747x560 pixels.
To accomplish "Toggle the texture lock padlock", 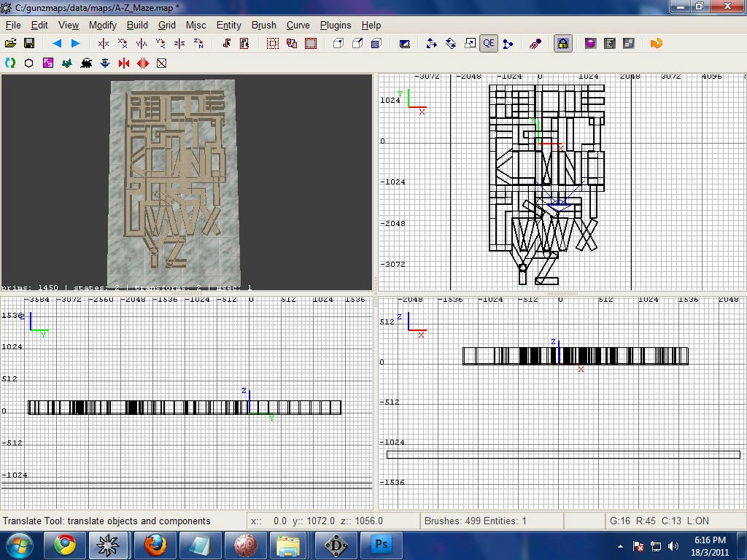I will 562,43.
